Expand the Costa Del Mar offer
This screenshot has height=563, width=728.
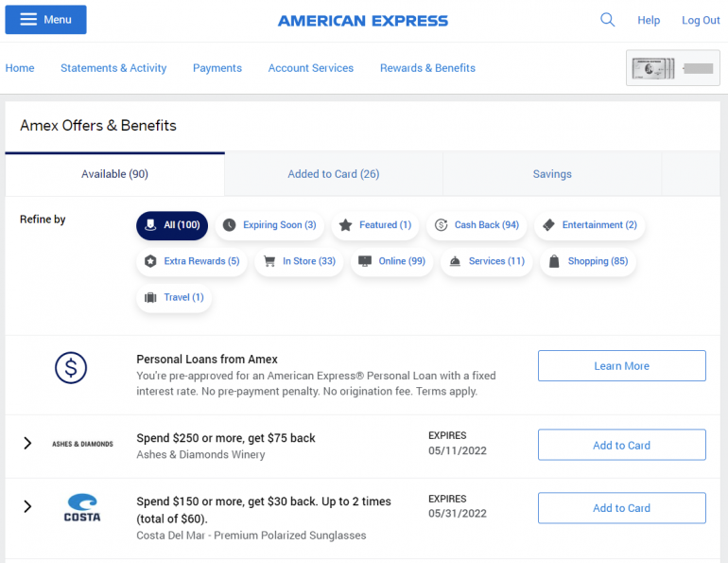[27, 506]
